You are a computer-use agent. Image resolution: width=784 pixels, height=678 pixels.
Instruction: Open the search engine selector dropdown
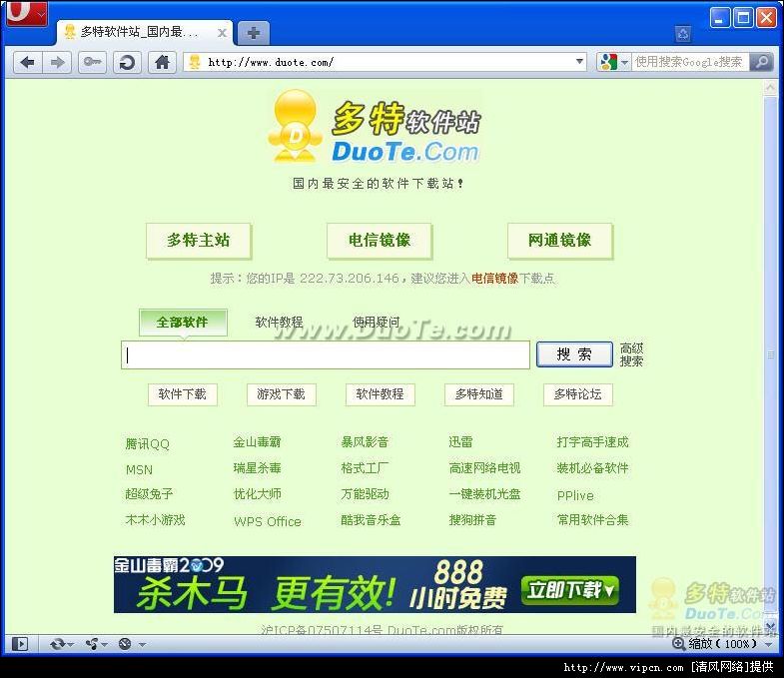click(624, 63)
